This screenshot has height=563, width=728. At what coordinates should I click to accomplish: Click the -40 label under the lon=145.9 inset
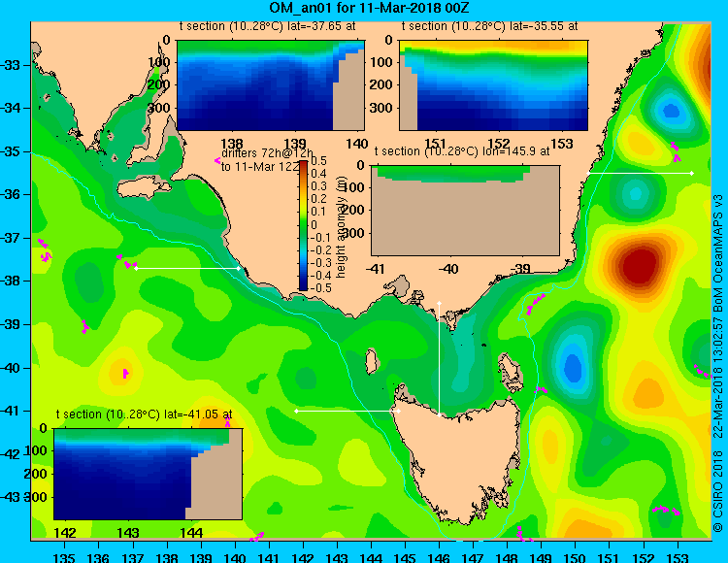click(x=448, y=269)
